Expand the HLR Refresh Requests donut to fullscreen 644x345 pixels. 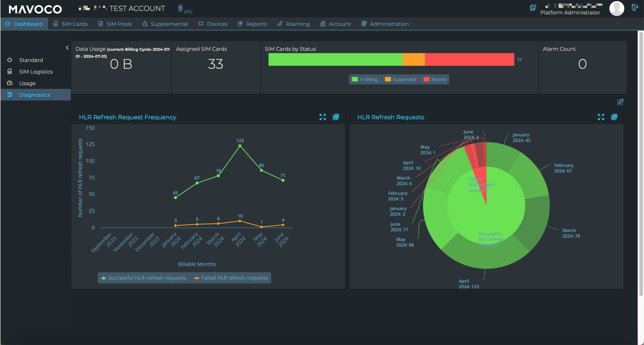tap(601, 117)
